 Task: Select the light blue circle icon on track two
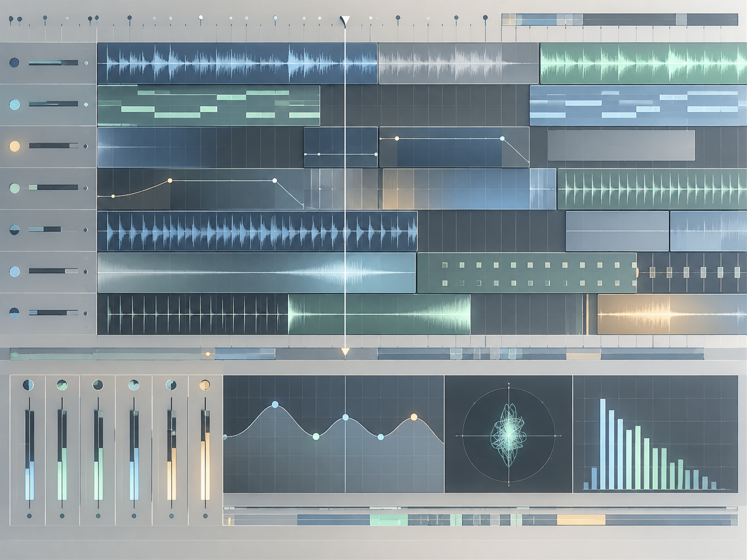(x=14, y=104)
